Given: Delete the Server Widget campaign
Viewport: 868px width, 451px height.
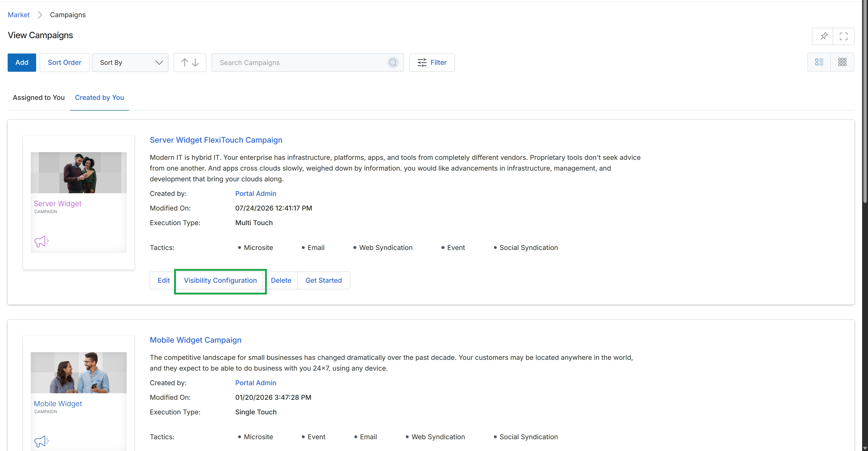Looking at the screenshot, I should pyautogui.click(x=281, y=280).
